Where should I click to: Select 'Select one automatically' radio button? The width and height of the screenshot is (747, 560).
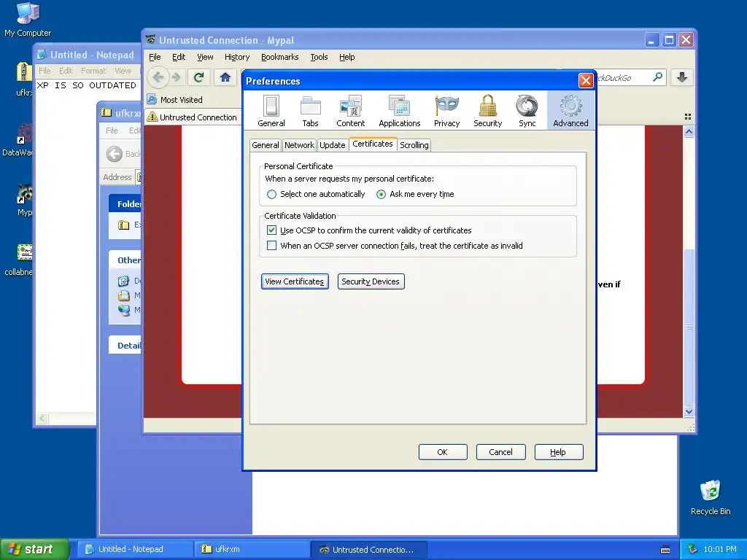click(271, 194)
